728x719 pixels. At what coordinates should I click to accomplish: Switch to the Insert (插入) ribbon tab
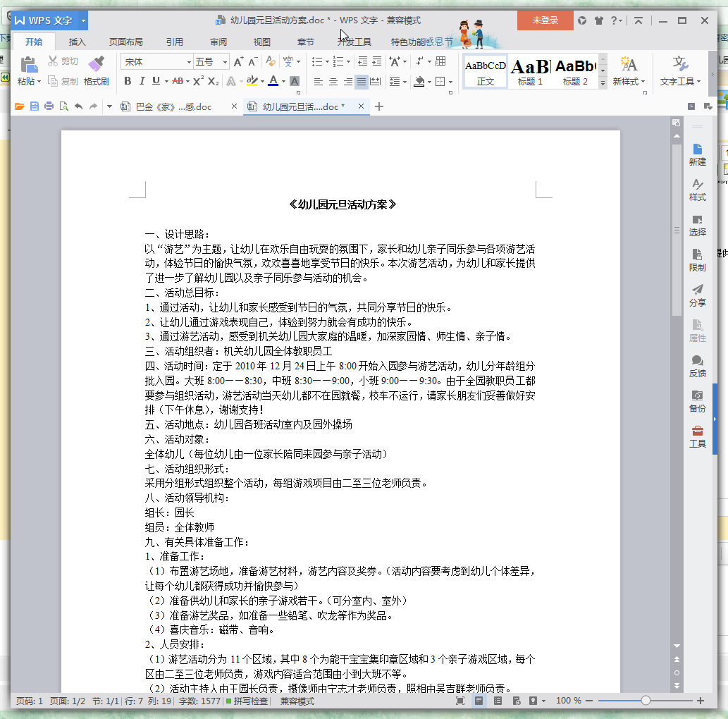pos(77,42)
